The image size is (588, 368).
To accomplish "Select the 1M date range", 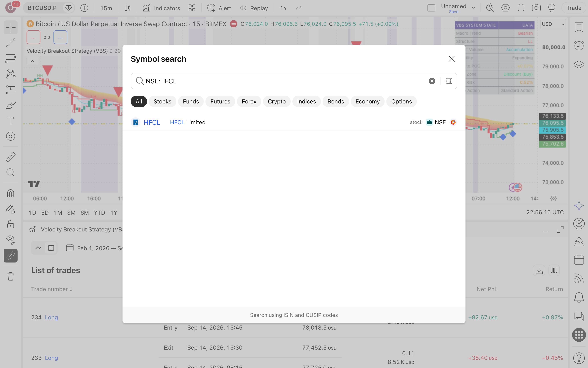I will pyautogui.click(x=58, y=213).
